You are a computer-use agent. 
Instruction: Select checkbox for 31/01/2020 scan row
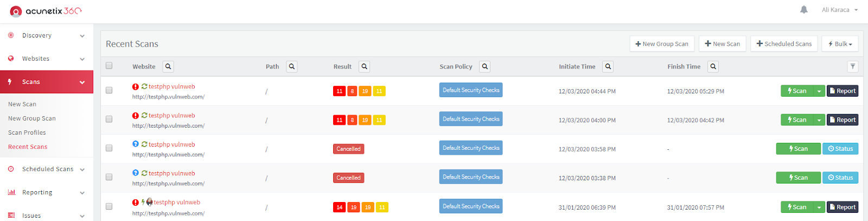[x=109, y=206]
